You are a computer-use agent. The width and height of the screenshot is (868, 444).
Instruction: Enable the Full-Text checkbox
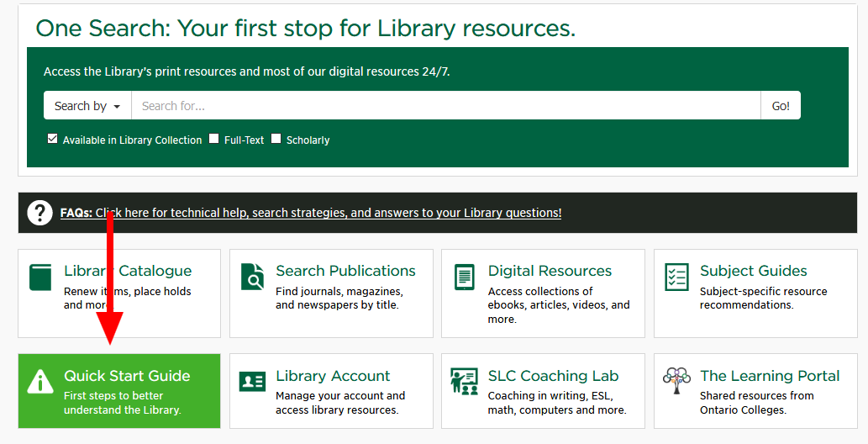tap(214, 139)
